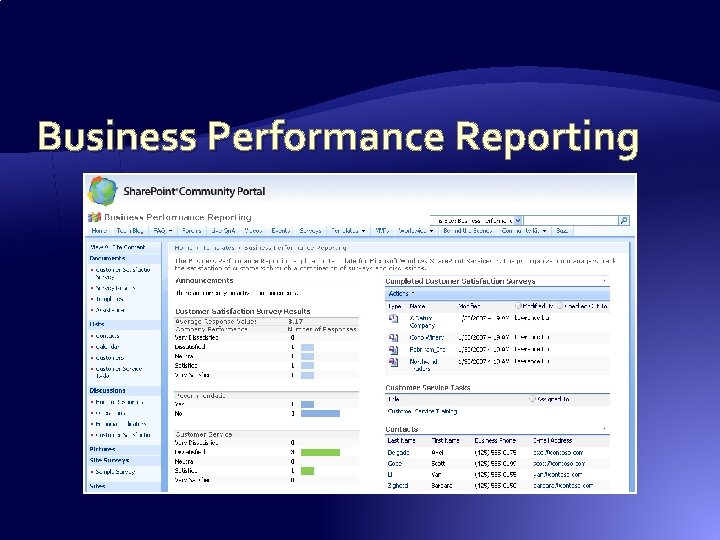The image size is (720, 540).
Task: Open the Forums navigation tab
Action: [x=191, y=231]
